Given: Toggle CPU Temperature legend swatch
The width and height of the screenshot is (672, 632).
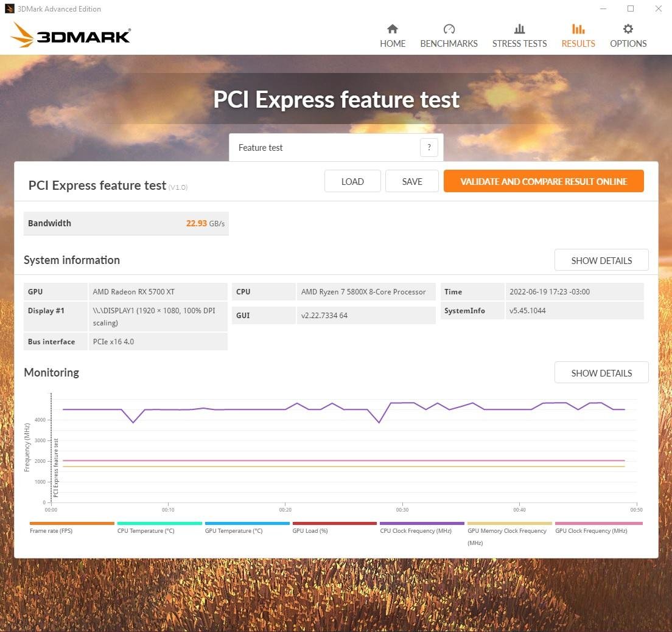Looking at the screenshot, I should click(x=159, y=523).
